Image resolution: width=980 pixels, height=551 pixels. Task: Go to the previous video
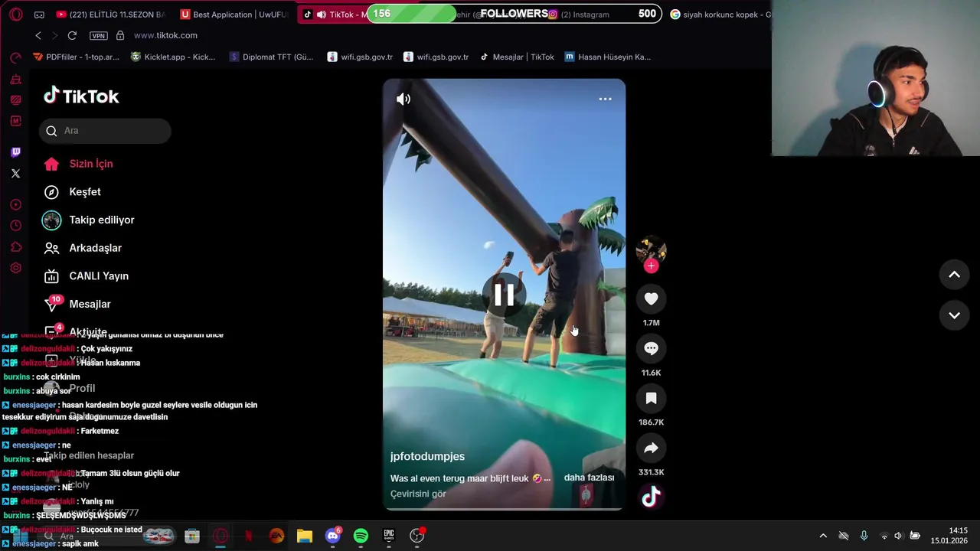click(x=954, y=275)
